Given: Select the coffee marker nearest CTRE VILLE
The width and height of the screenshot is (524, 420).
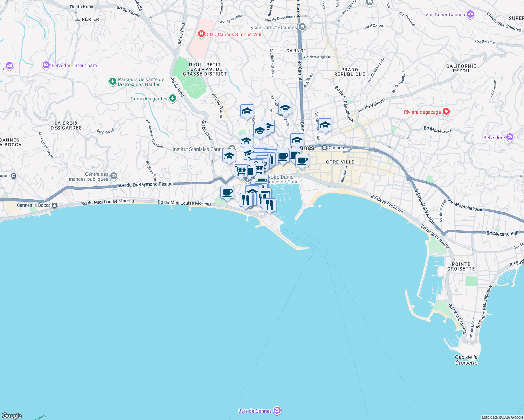Looking at the screenshot, I should (x=302, y=162).
